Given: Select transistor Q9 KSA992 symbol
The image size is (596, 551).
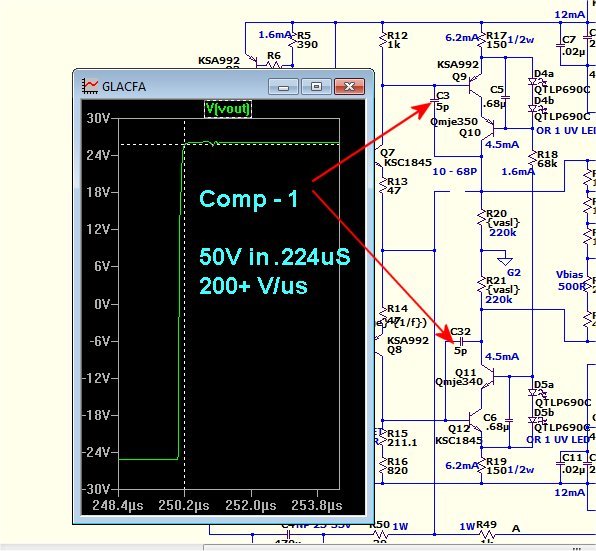Looking at the screenshot, I should [x=476, y=86].
